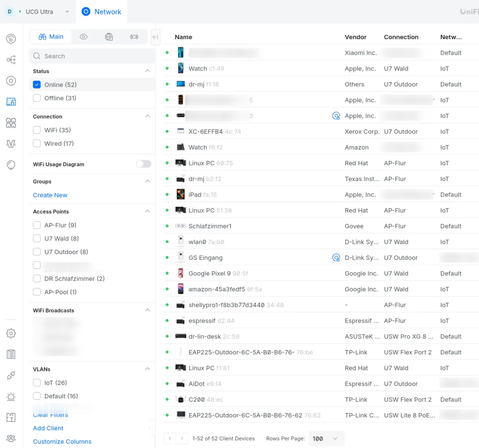Check the AP-Flur (9) access point
479x448 pixels.
coord(37,225)
